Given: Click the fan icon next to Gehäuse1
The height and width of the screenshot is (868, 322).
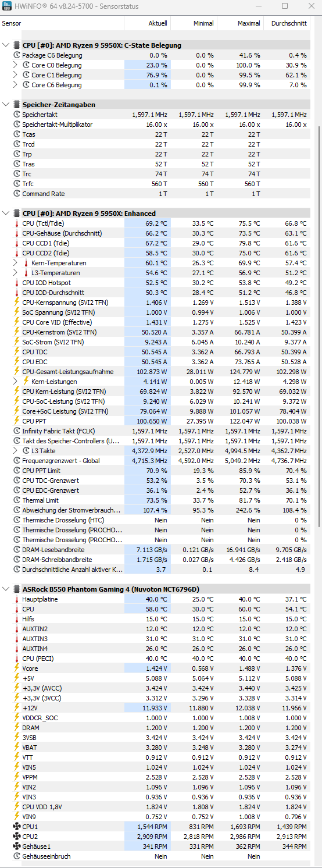Looking at the screenshot, I should [16, 846].
